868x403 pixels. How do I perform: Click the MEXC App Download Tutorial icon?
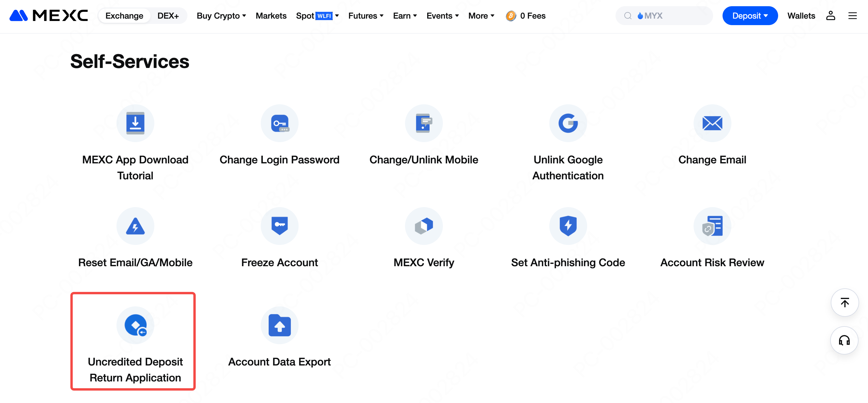(135, 123)
